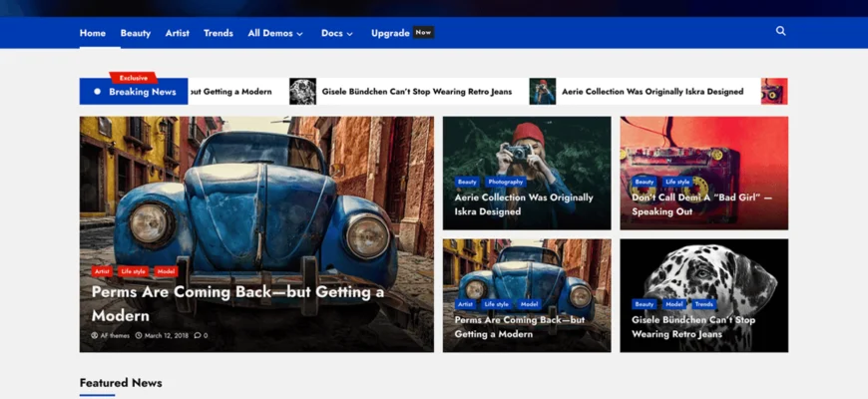Click the comment bubble icon on featured post
The height and width of the screenshot is (399, 868).
198,335
